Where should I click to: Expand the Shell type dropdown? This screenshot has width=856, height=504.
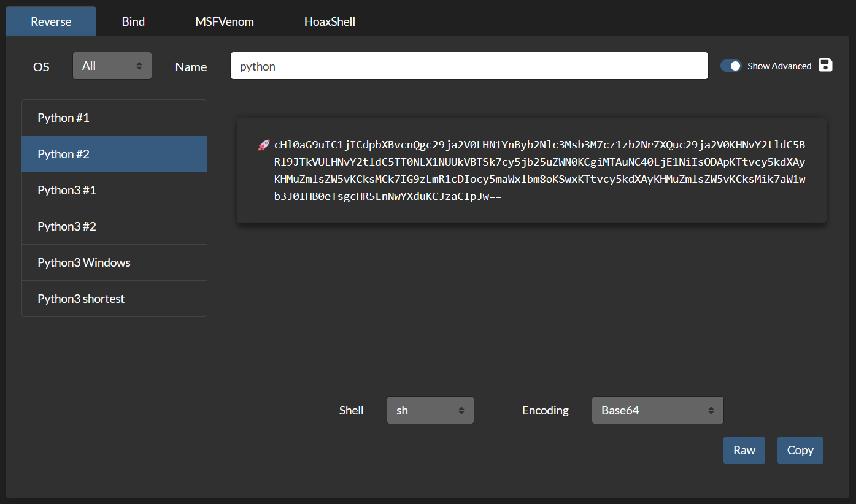[x=430, y=410]
